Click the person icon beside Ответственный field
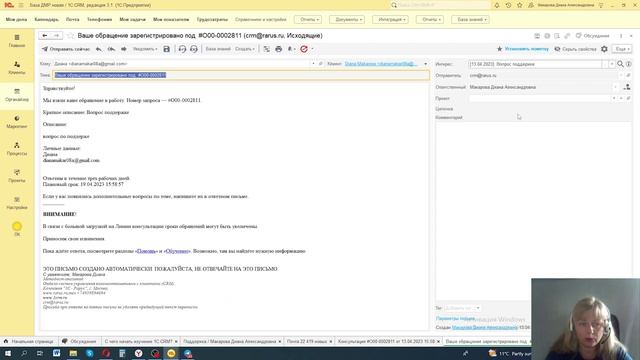Image resolution: width=640 pixels, height=360 pixels. pos(627,87)
